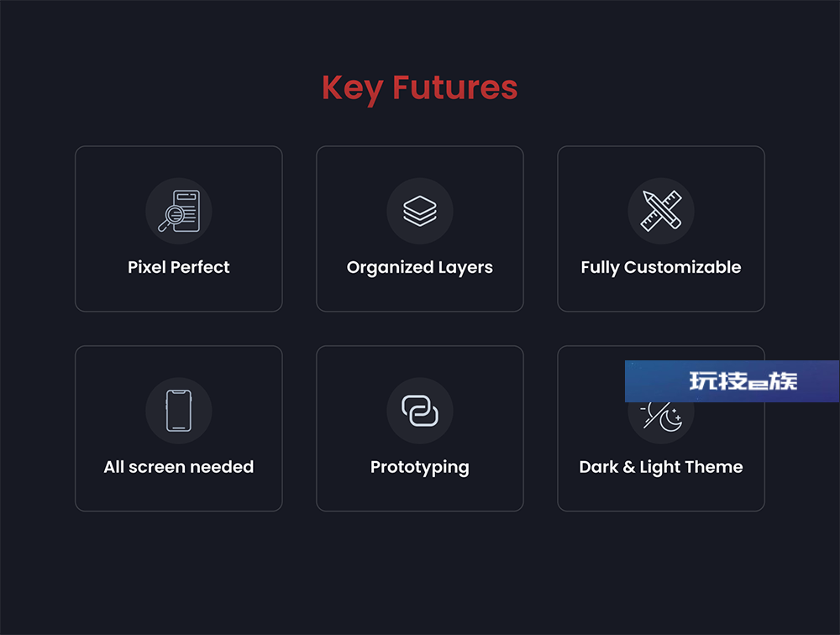Select the Dark & Light Theme label
The width and height of the screenshot is (840, 635).
point(661,467)
